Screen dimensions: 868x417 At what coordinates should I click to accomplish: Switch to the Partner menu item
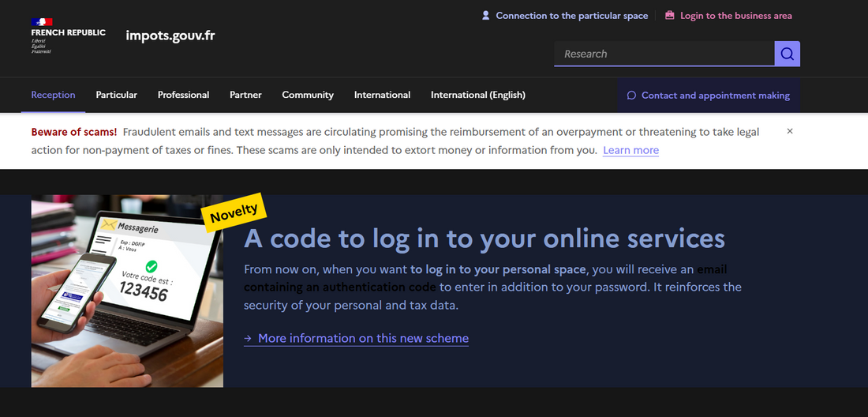pyautogui.click(x=245, y=95)
